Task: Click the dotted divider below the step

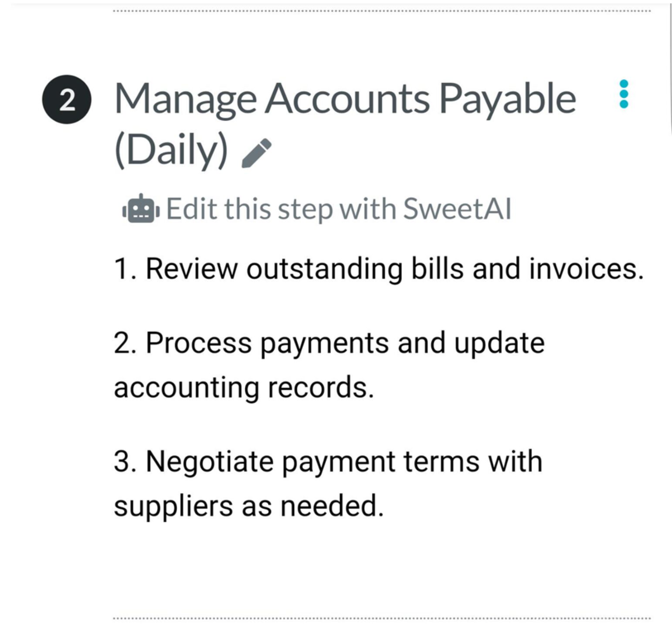Action: pyautogui.click(x=382, y=618)
